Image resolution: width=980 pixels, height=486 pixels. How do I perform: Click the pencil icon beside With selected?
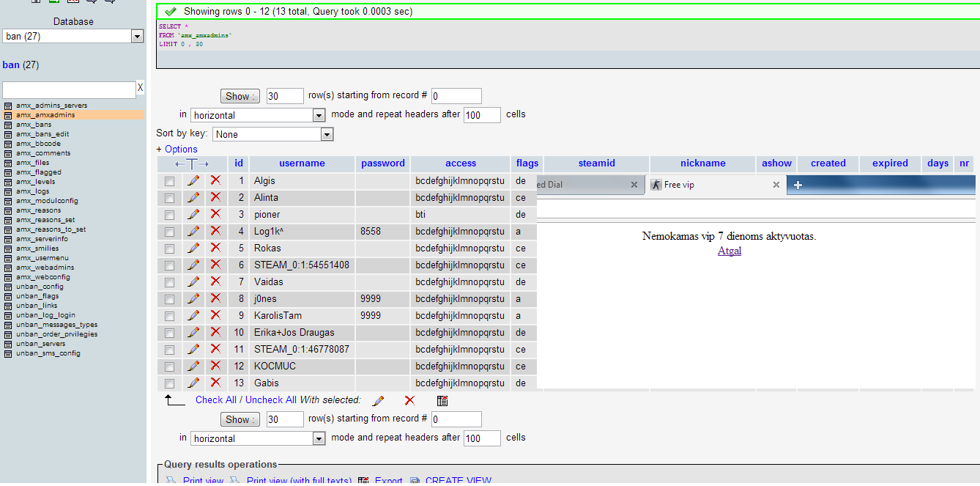tap(379, 400)
